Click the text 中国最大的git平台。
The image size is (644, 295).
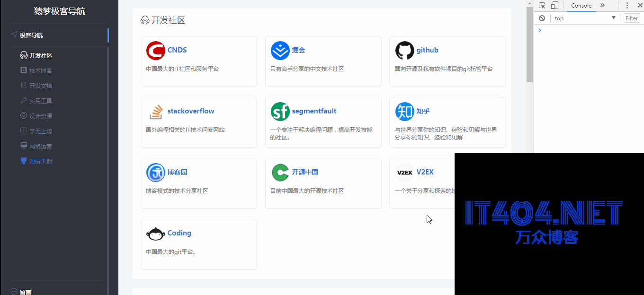coord(171,252)
